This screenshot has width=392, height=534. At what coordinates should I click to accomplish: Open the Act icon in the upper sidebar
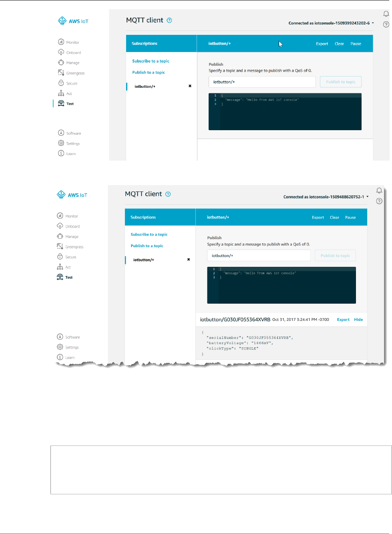tap(61, 93)
